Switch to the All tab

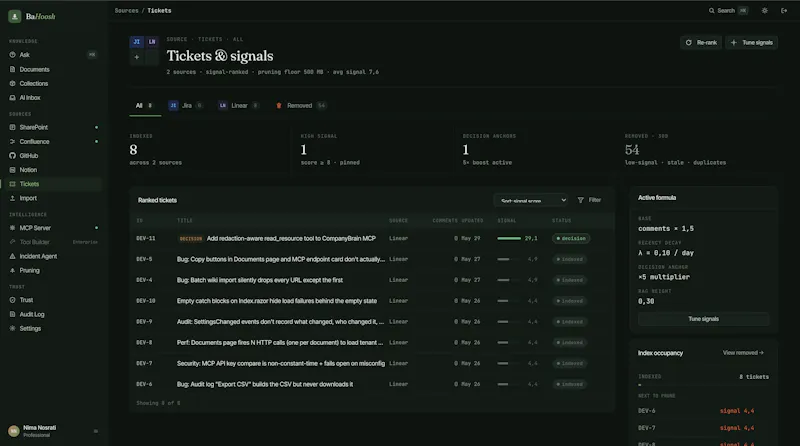coord(145,106)
